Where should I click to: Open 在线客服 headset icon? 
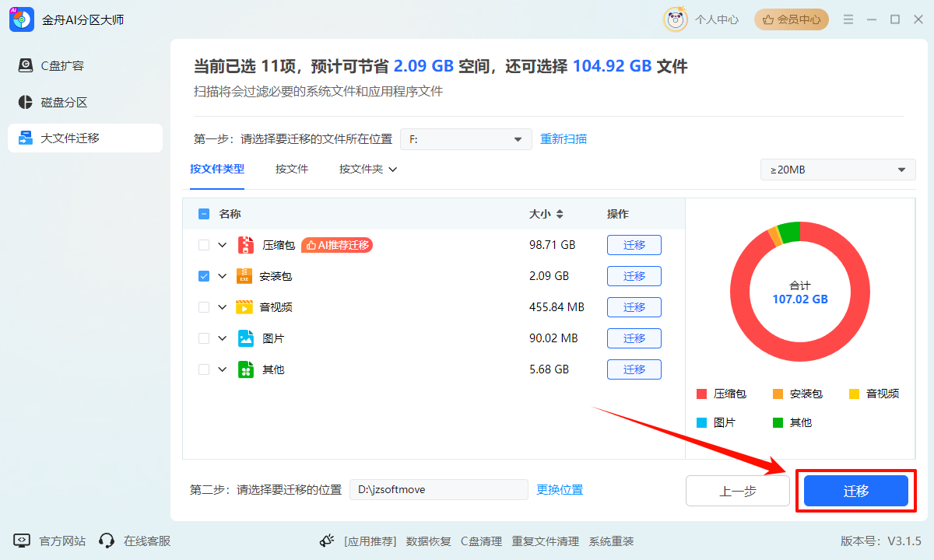click(x=107, y=541)
